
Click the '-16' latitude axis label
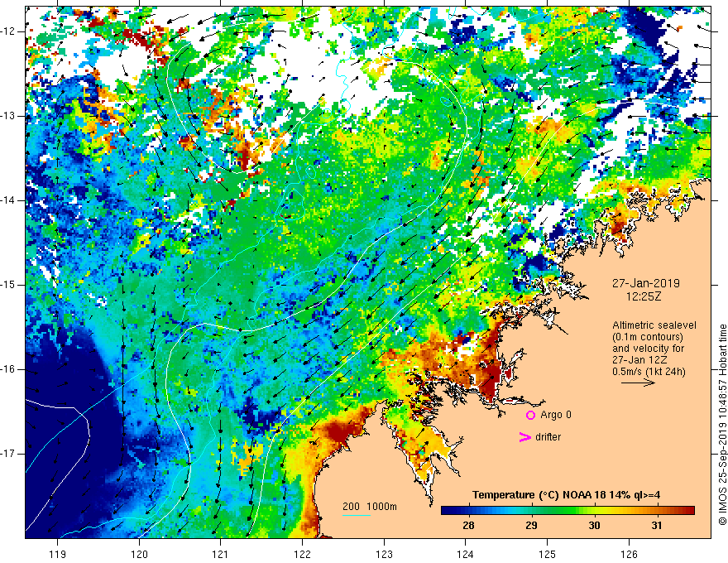point(8,369)
